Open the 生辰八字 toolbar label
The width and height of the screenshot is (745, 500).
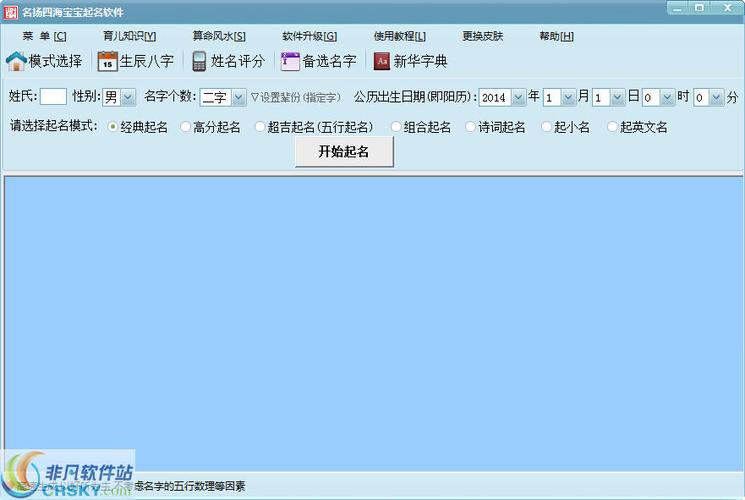[147, 61]
